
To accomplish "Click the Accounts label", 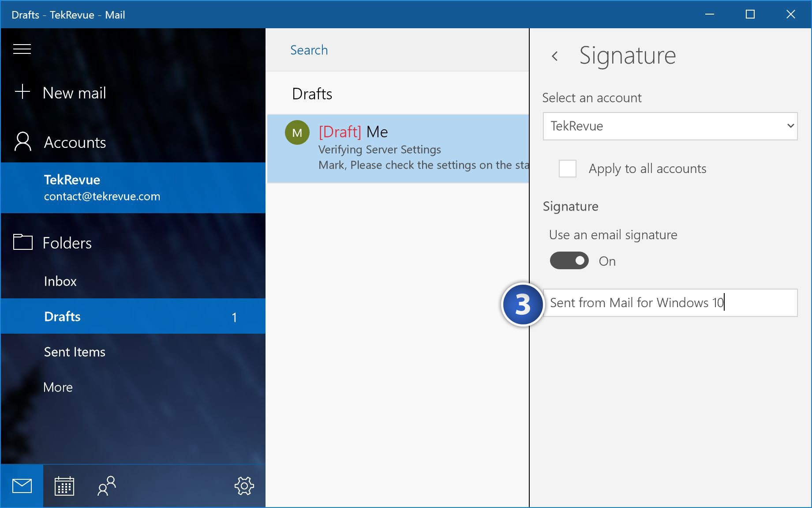I will (75, 143).
